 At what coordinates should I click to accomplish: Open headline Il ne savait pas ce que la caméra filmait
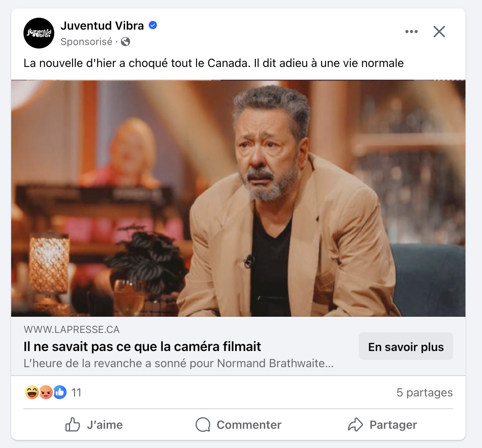point(142,346)
